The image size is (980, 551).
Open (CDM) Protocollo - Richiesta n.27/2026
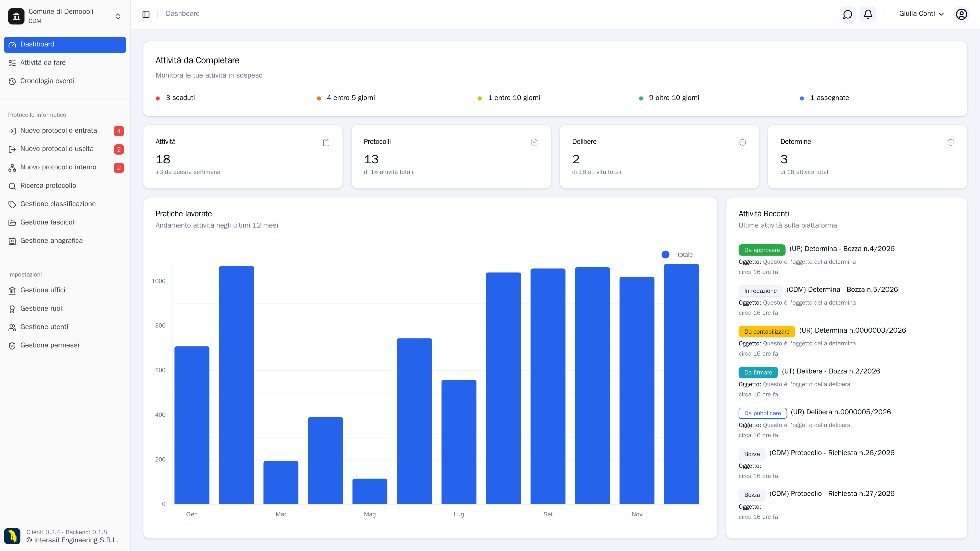tap(832, 494)
